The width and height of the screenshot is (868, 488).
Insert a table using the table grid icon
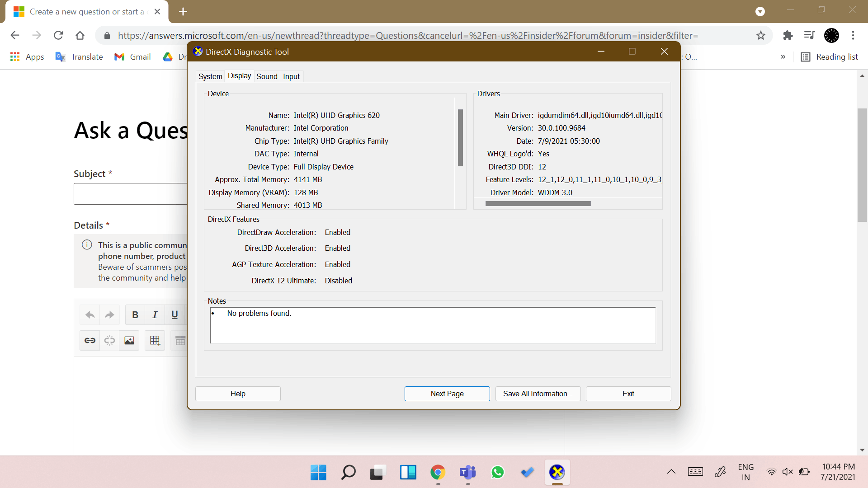[x=155, y=340]
